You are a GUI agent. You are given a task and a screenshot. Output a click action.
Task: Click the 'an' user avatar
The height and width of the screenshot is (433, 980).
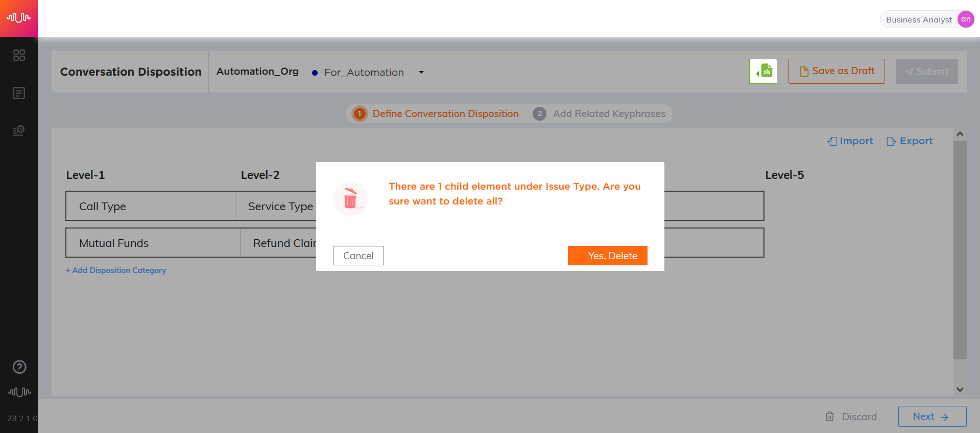(965, 19)
